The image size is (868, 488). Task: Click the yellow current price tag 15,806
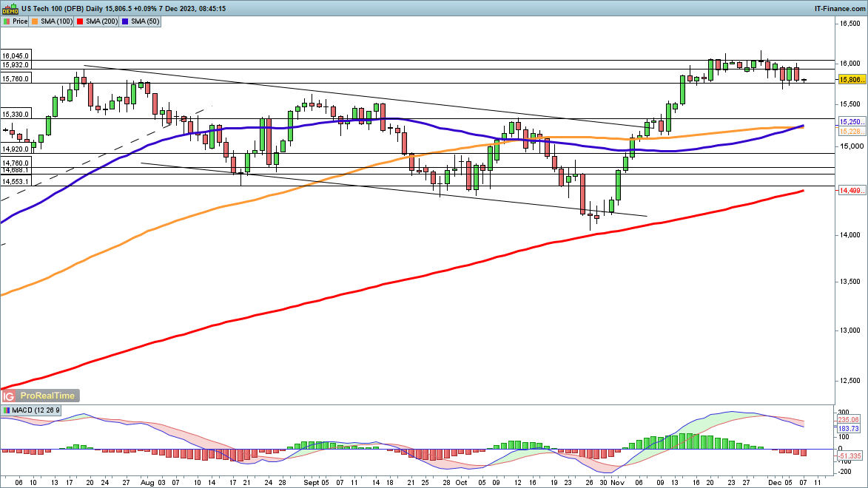click(x=852, y=81)
